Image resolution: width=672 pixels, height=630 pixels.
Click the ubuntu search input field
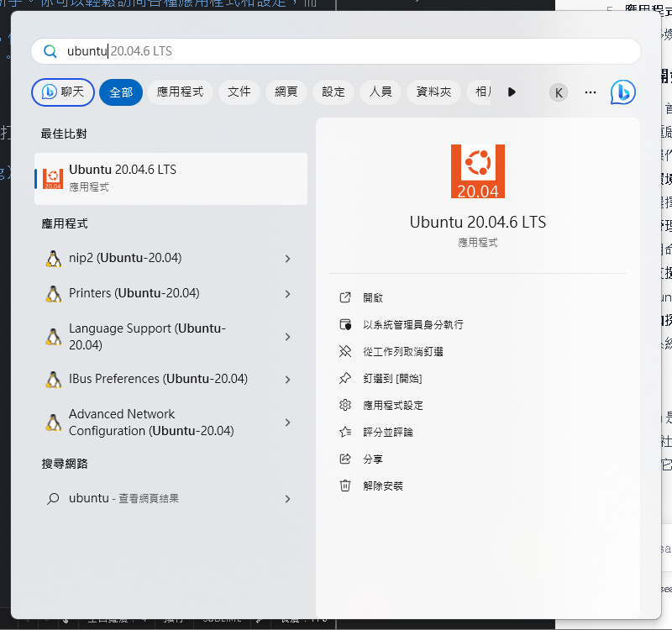pyautogui.click(x=335, y=51)
